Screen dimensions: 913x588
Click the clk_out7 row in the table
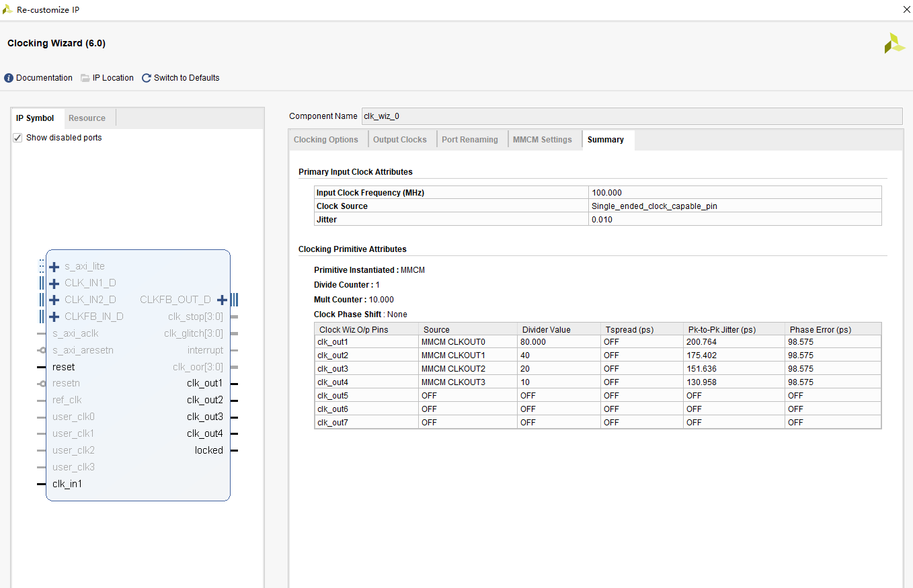598,423
